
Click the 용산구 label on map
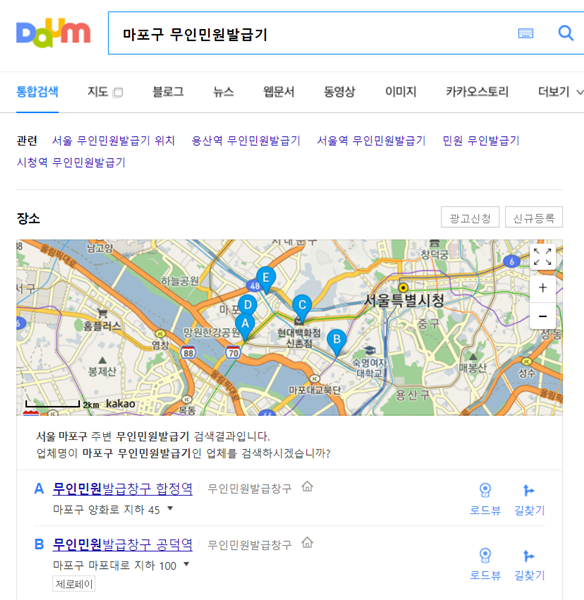(412, 395)
